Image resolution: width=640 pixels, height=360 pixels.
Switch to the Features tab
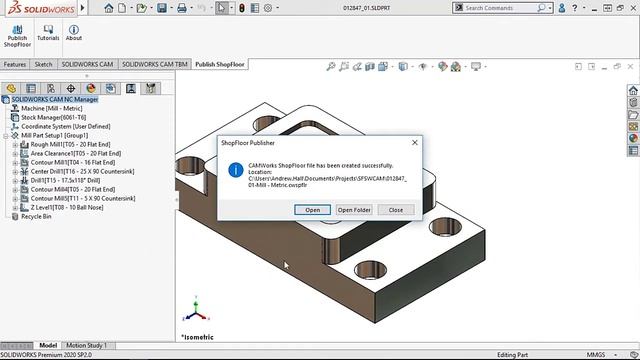pyautogui.click(x=15, y=64)
